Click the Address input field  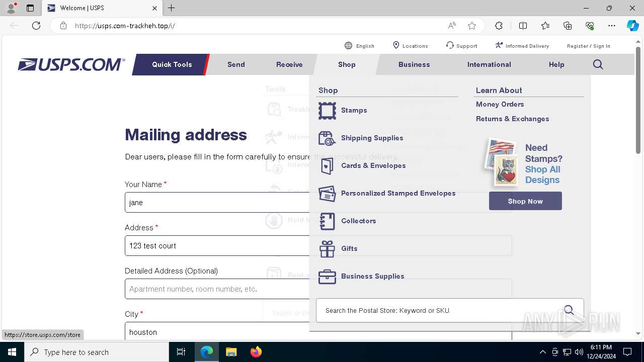[x=318, y=246]
